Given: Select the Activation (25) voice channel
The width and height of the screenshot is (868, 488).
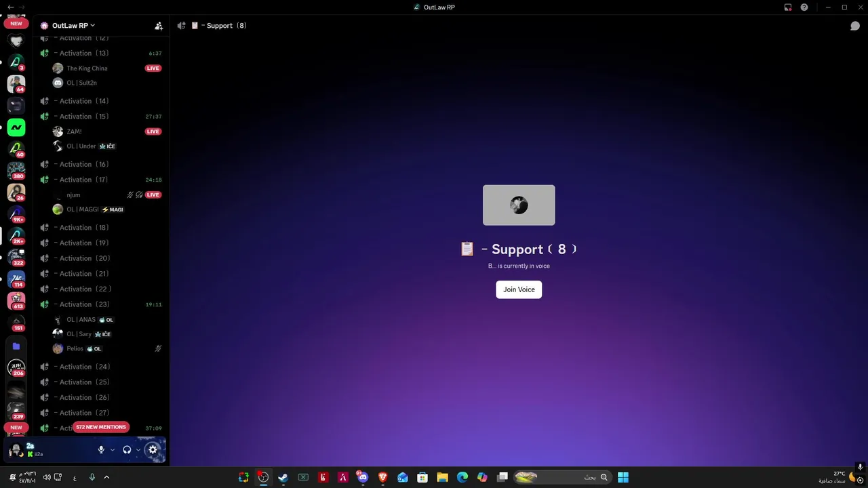Looking at the screenshot, I should coord(101,382).
